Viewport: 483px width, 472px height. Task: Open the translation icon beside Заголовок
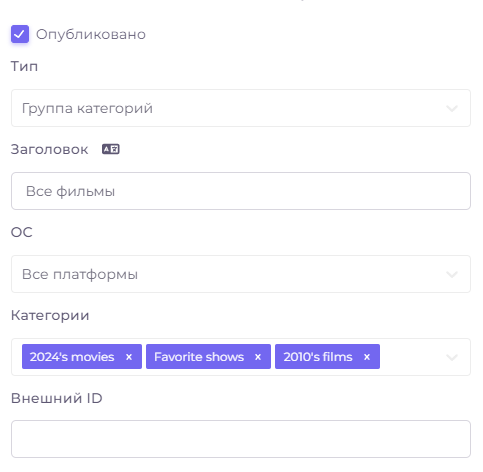(111, 149)
